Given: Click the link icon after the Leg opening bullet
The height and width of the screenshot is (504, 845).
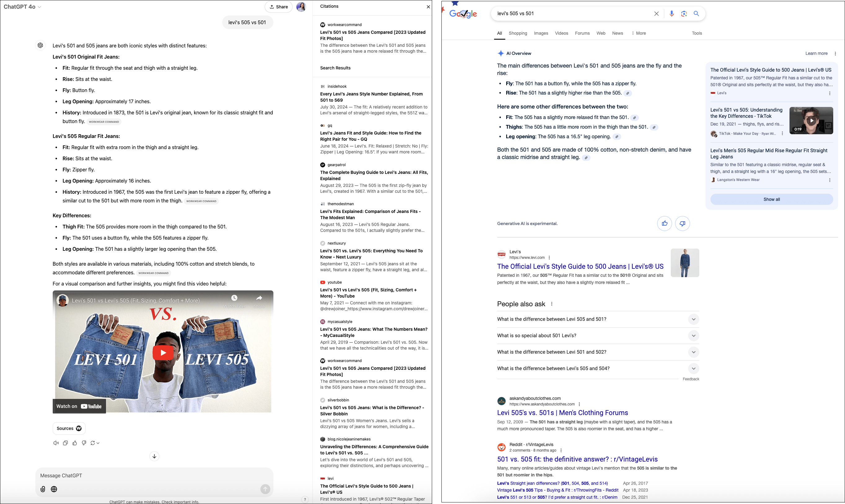Looking at the screenshot, I should (617, 137).
